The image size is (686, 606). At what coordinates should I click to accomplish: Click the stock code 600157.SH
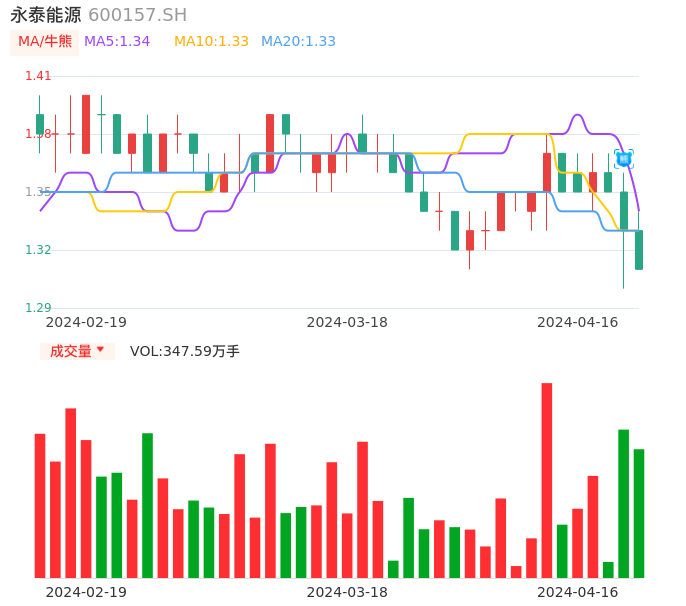(137, 15)
